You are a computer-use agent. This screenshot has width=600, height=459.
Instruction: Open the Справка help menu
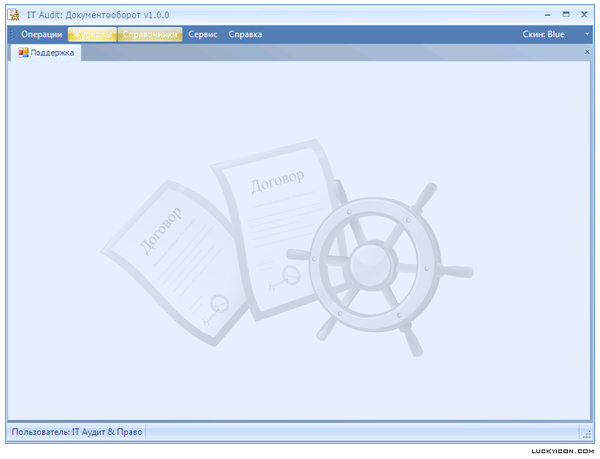(245, 34)
